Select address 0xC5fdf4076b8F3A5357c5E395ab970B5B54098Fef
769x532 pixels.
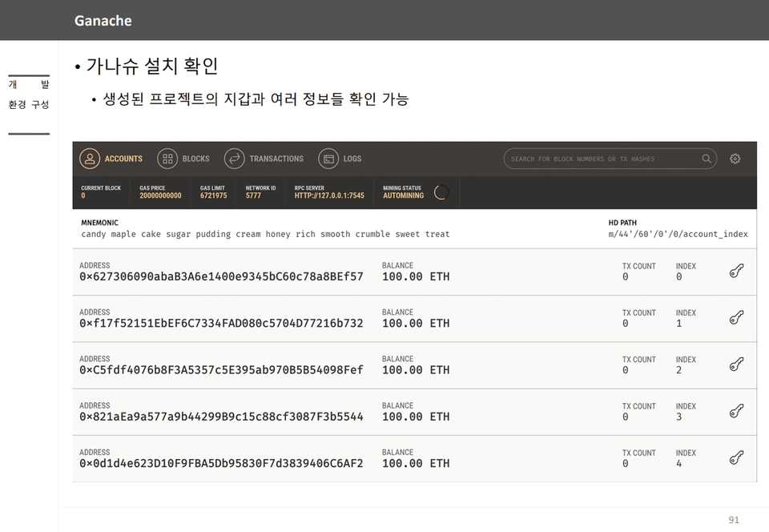click(221, 369)
